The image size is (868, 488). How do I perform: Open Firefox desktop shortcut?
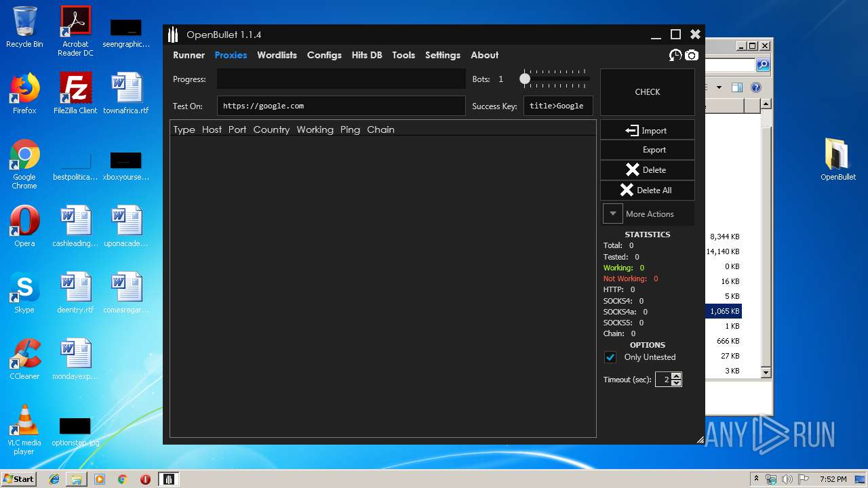pyautogui.click(x=24, y=94)
